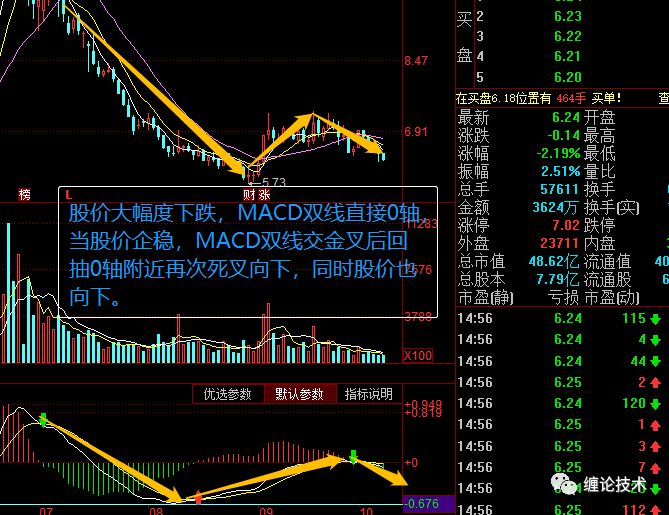
Task: Click the 榜 marker icon below the chart
Action: [x=25, y=195]
